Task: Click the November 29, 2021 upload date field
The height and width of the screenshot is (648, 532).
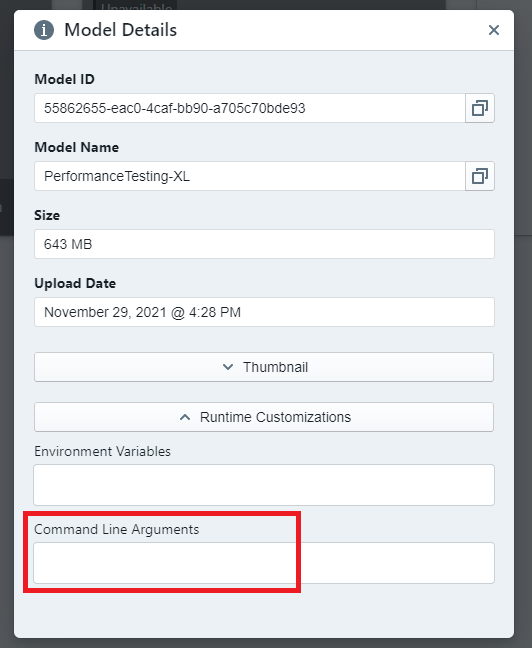Action: (264, 312)
